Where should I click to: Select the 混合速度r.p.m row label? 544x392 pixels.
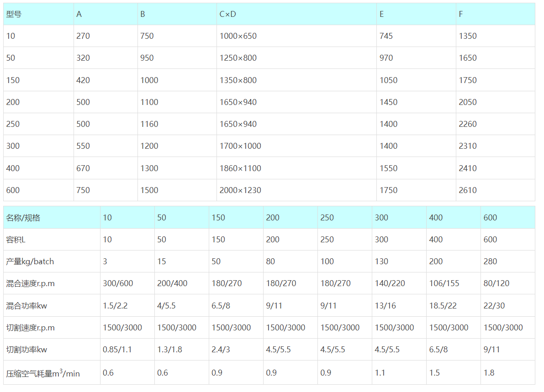(30, 283)
